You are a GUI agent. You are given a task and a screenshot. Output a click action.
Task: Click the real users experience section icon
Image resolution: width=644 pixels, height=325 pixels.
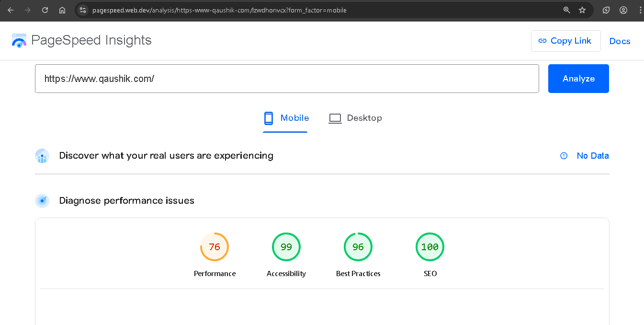pos(42,156)
